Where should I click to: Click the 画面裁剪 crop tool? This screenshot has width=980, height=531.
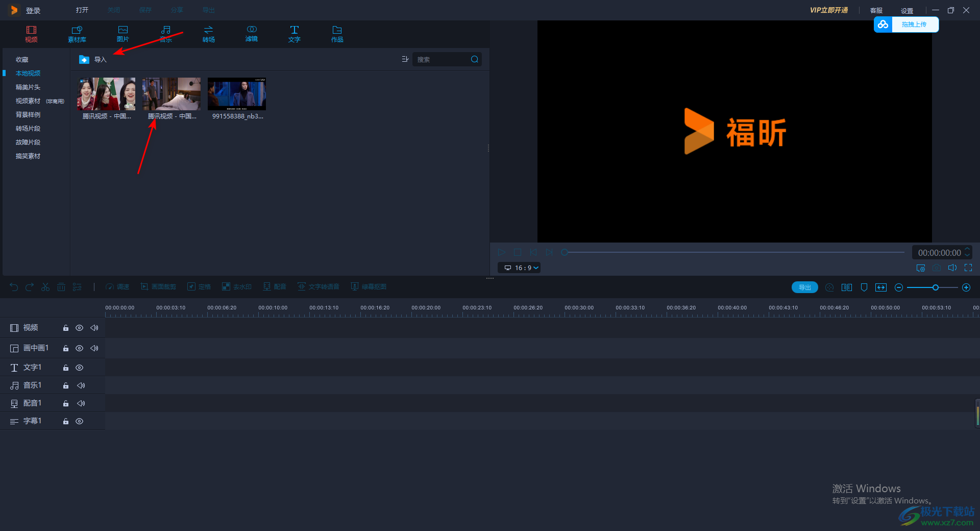pyautogui.click(x=158, y=287)
